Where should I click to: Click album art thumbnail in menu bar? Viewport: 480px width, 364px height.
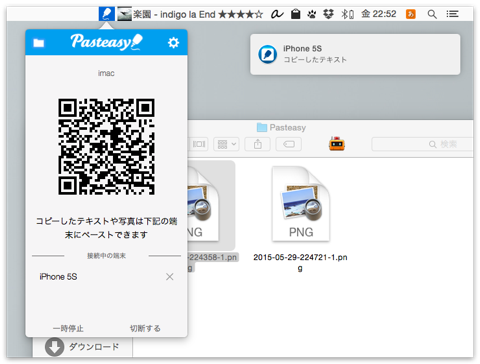(x=124, y=14)
